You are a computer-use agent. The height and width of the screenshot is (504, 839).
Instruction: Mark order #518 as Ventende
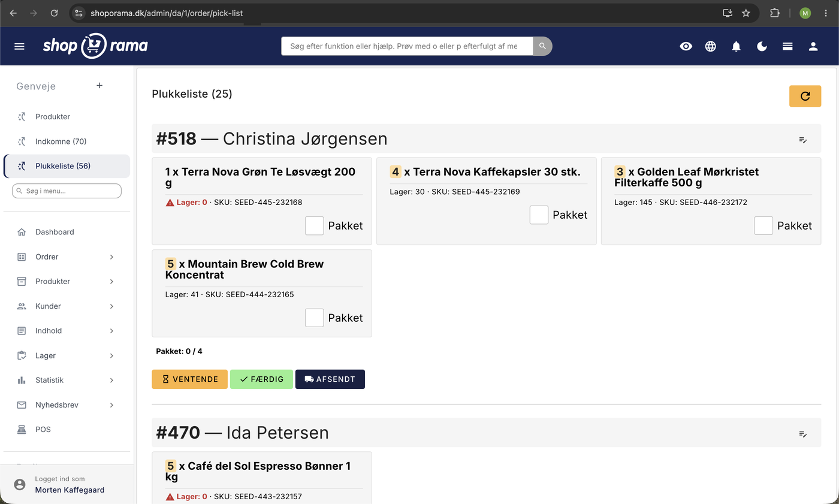pyautogui.click(x=189, y=379)
